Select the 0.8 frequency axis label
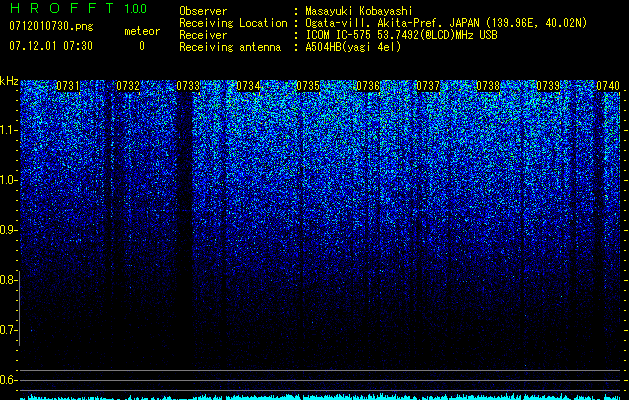The height and width of the screenshot is (400, 629). click(x=9, y=280)
